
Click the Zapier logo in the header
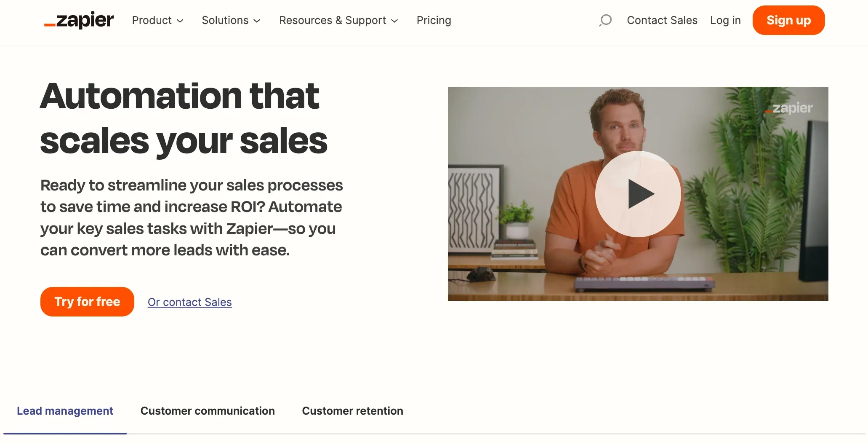click(79, 20)
